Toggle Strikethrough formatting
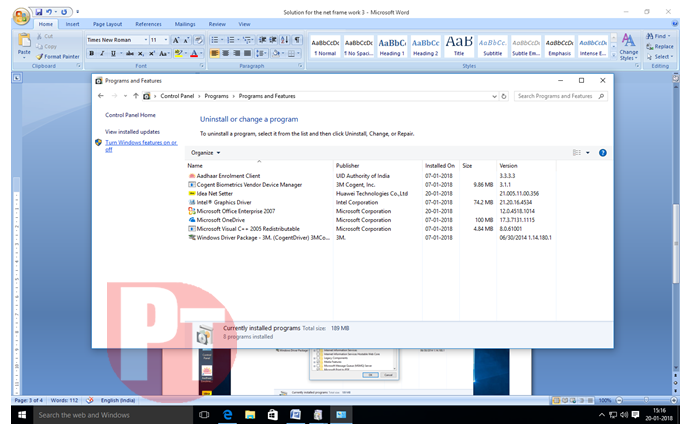 (130, 53)
